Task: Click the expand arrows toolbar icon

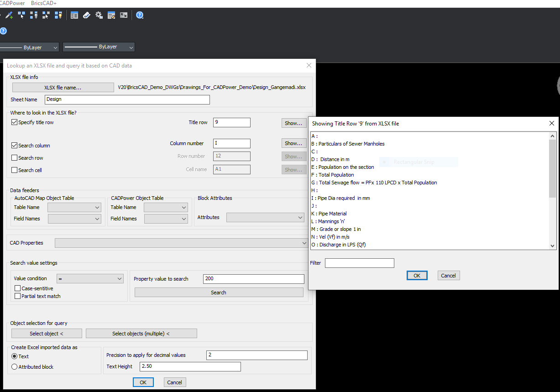Action: point(124,15)
